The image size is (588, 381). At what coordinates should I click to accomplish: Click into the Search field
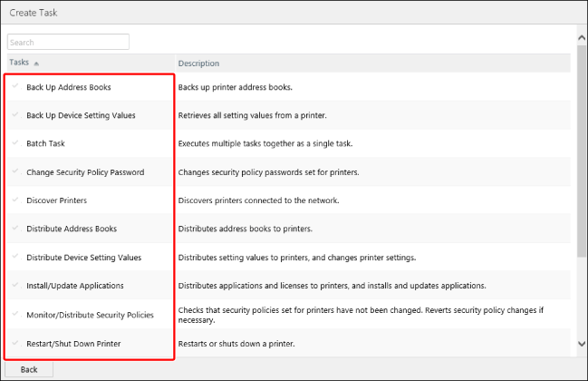click(68, 42)
